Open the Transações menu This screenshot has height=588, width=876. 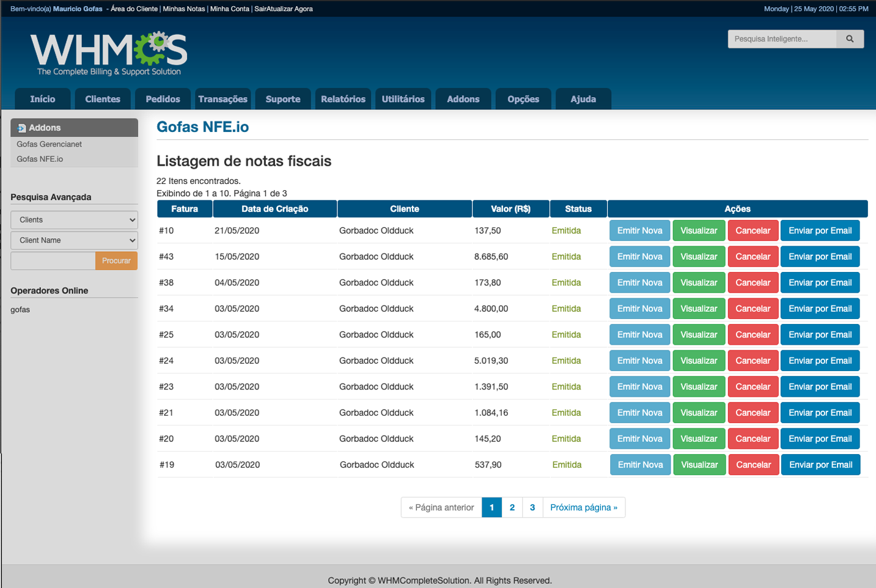(223, 99)
